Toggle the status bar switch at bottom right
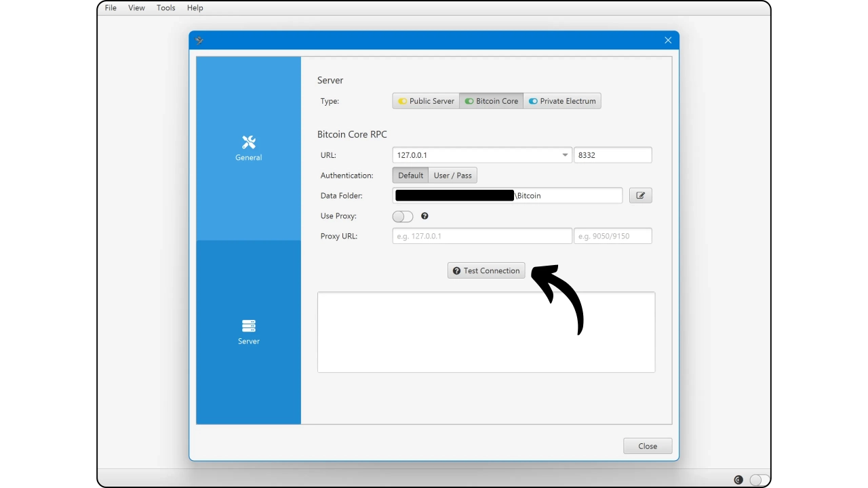The image size is (868, 488). click(759, 480)
